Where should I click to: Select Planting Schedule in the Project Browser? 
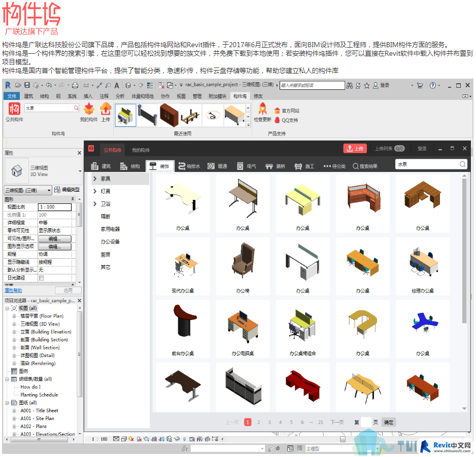39,395
